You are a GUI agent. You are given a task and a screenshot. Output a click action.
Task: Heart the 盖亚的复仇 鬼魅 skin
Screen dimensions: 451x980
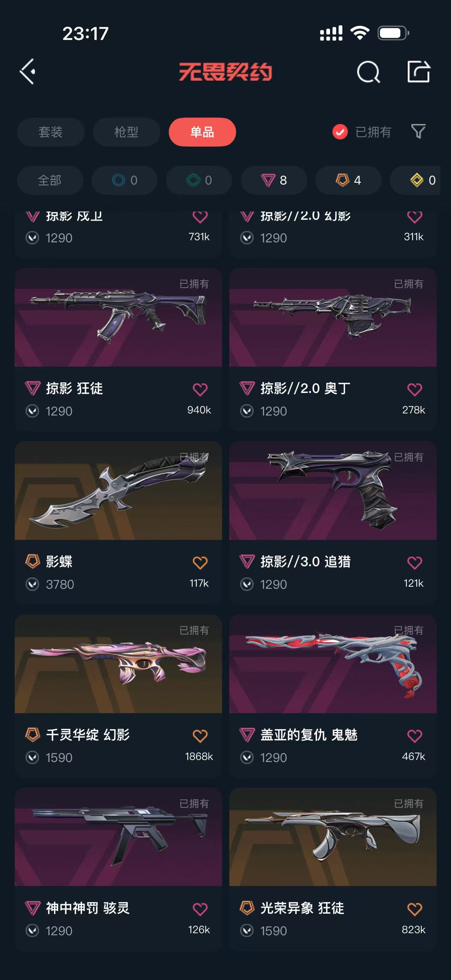[414, 736]
